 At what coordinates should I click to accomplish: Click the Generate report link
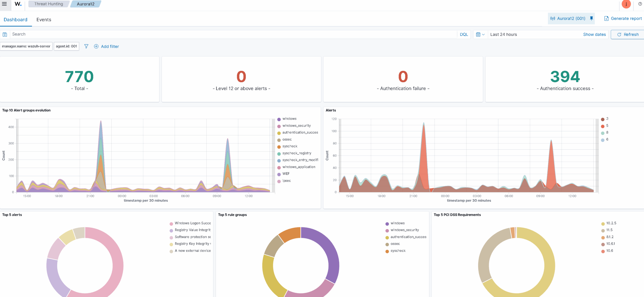[623, 18]
